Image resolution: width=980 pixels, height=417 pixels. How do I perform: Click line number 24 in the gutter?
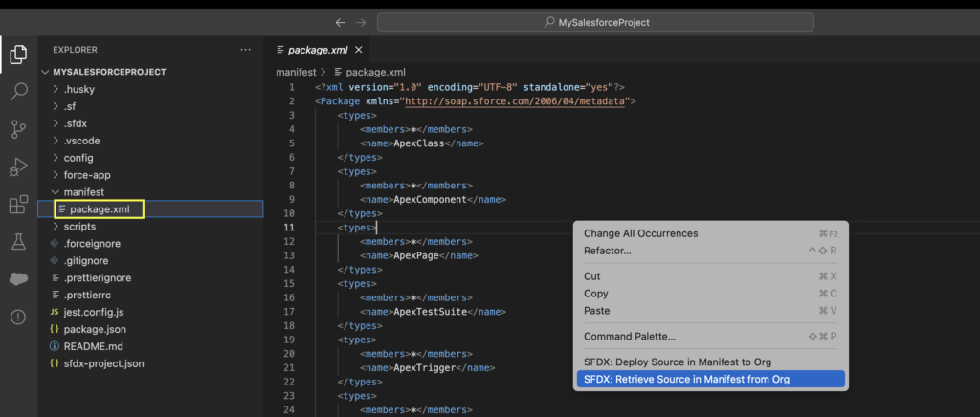[x=289, y=409]
